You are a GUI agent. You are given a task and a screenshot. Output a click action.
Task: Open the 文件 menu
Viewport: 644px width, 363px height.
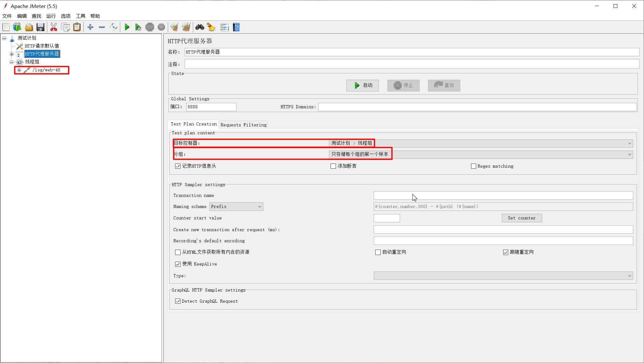point(7,16)
